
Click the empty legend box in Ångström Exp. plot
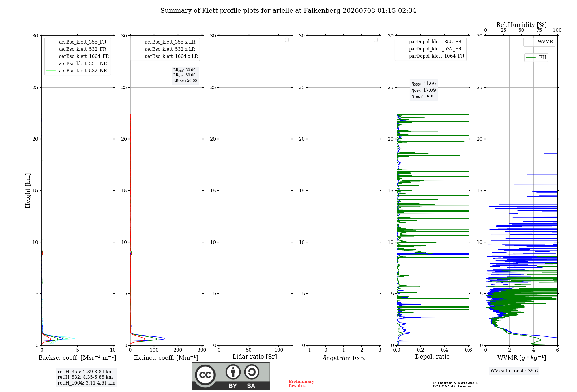[x=376, y=40]
